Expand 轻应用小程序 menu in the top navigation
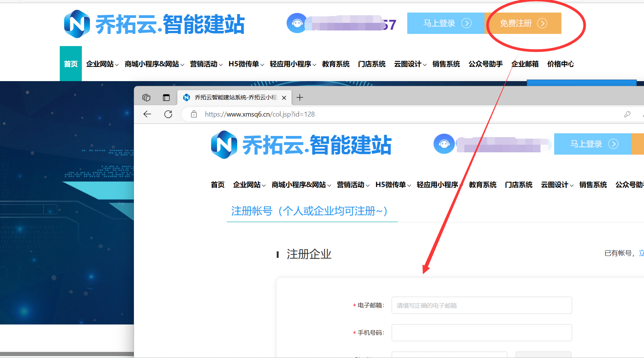This screenshot has width=644, height=358. 293,64
